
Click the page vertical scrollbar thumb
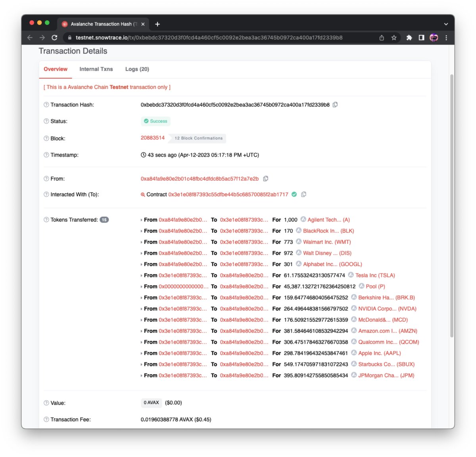[x=452, y=206]
